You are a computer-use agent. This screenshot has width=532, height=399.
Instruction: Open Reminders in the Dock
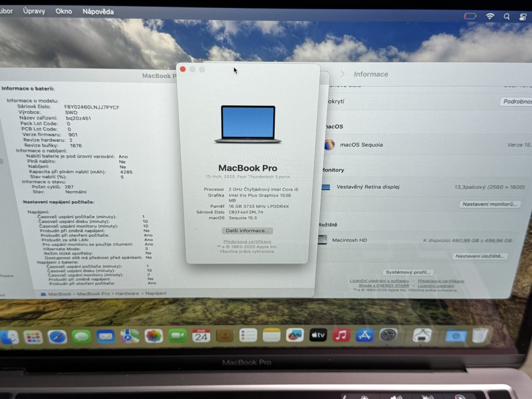tap(248, 336)
